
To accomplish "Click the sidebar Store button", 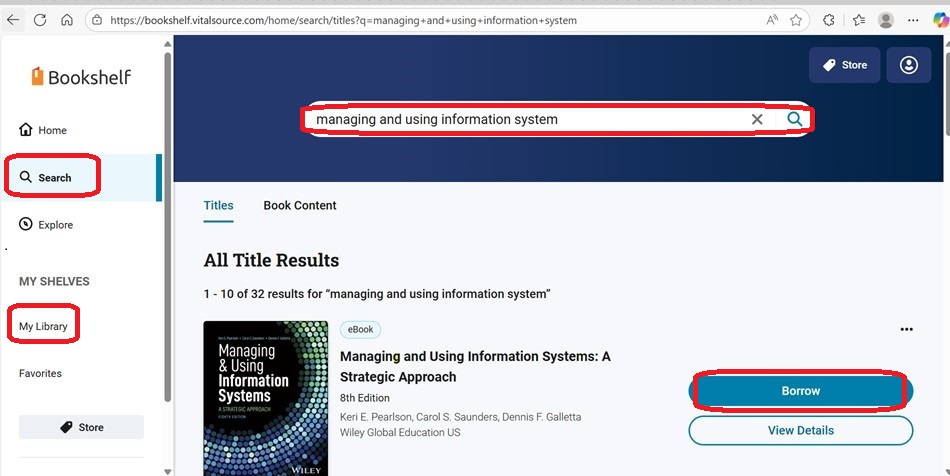I will click(x=81, y=427).
